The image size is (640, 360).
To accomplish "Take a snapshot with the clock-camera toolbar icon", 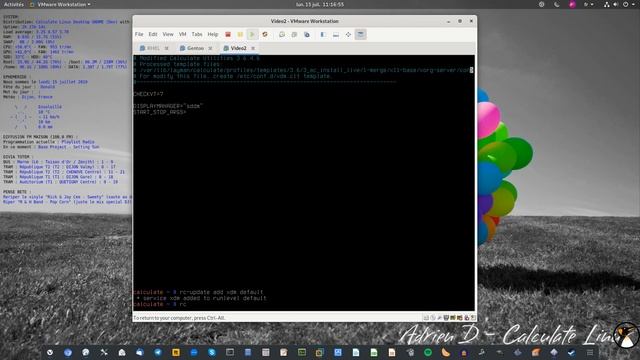I will pos(282,35).
